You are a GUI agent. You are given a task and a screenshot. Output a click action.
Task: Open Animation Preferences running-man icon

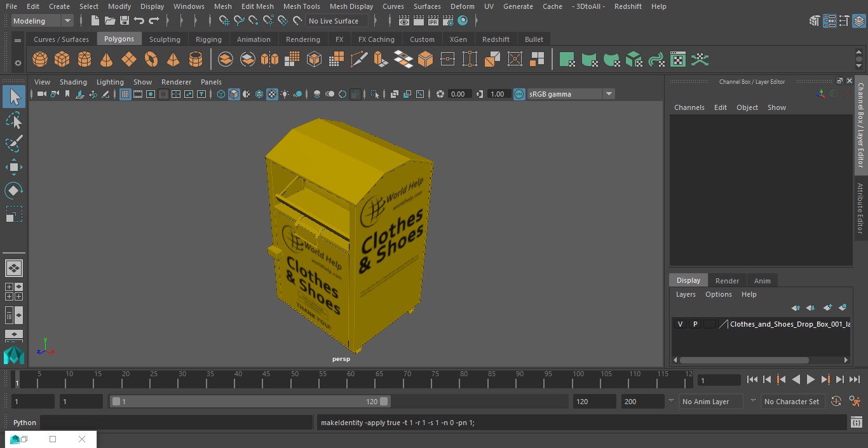(x=855, y=402)
